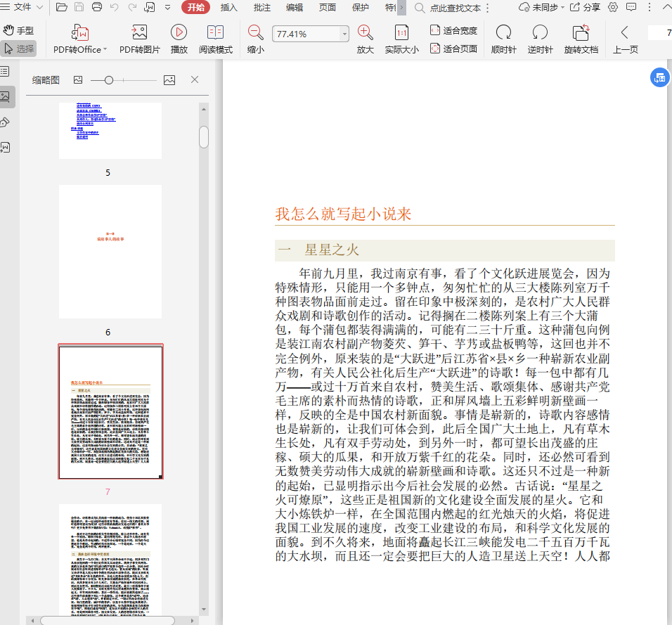Adjust the thumbnail size slider handle
Viewport: 672px width, 625px height.
109,80
